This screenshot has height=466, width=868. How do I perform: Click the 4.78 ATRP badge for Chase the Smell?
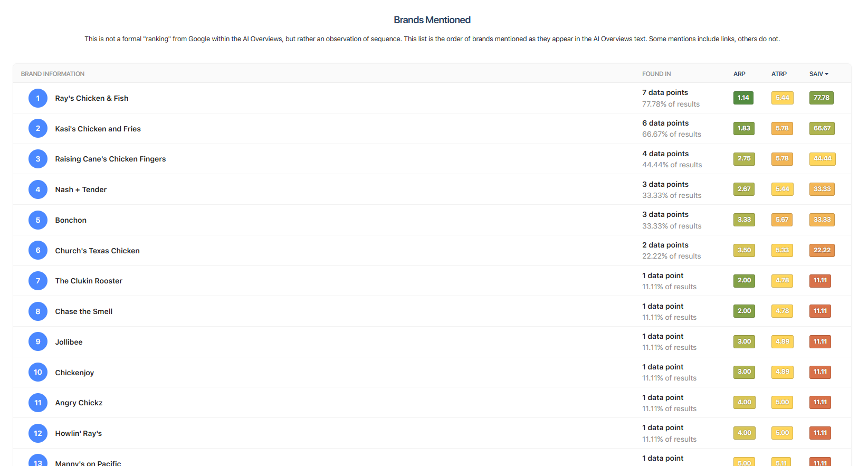pos(783,311)
